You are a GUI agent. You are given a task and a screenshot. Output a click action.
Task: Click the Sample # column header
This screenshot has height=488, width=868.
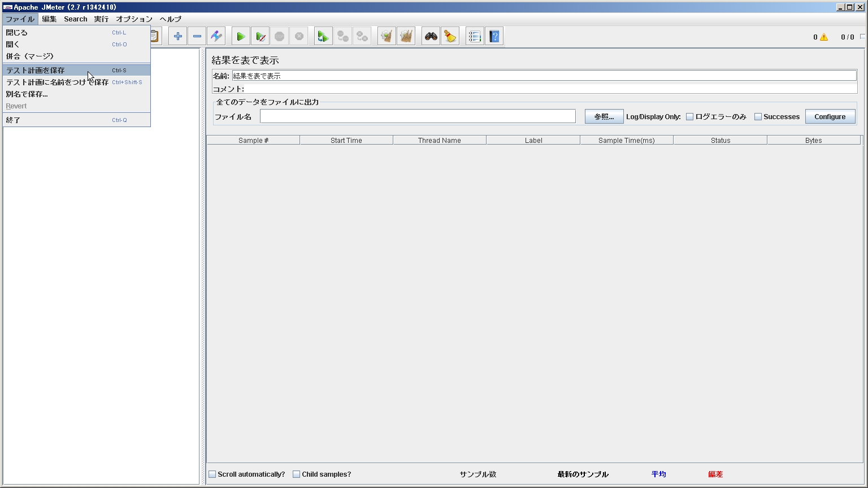pos(253,141)
